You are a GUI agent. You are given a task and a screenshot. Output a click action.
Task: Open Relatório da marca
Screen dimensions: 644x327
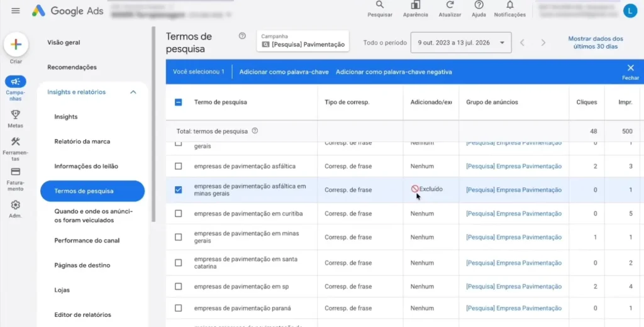(x=82, y=141)
